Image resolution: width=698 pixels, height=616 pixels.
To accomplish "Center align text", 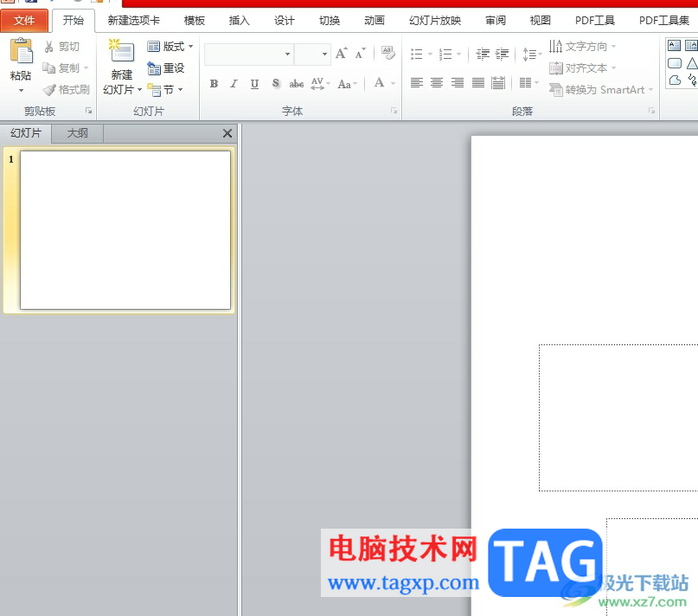I will (x=437, y=83).
